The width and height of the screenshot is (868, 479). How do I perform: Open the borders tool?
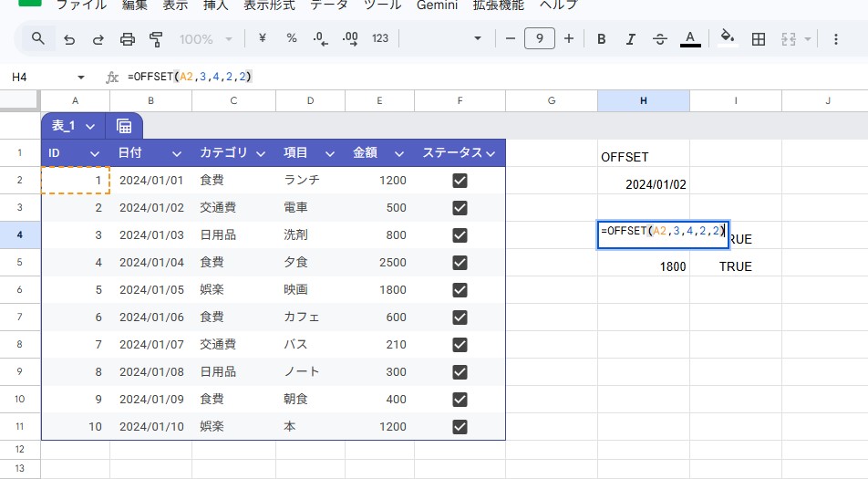tap(758, 38)
